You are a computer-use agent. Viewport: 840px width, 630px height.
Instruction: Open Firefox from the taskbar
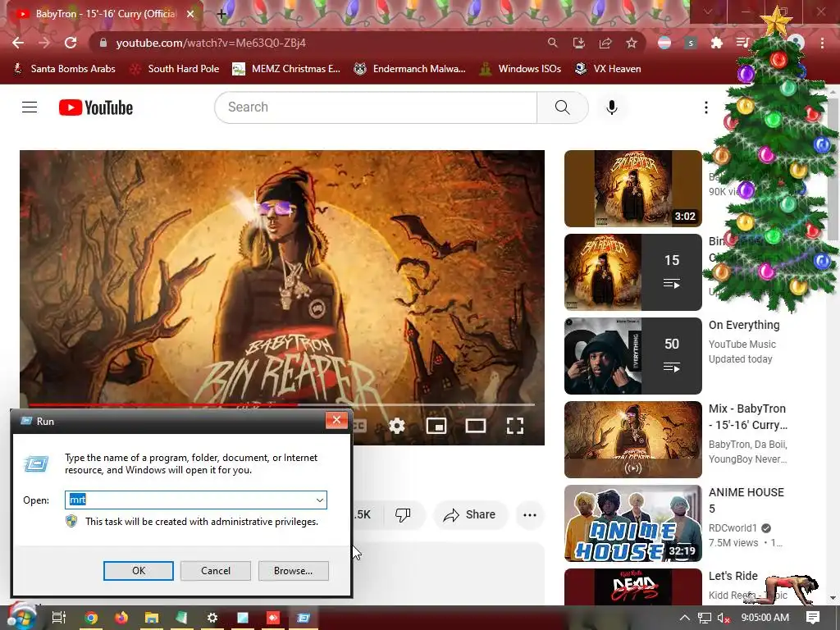[121, 618]
